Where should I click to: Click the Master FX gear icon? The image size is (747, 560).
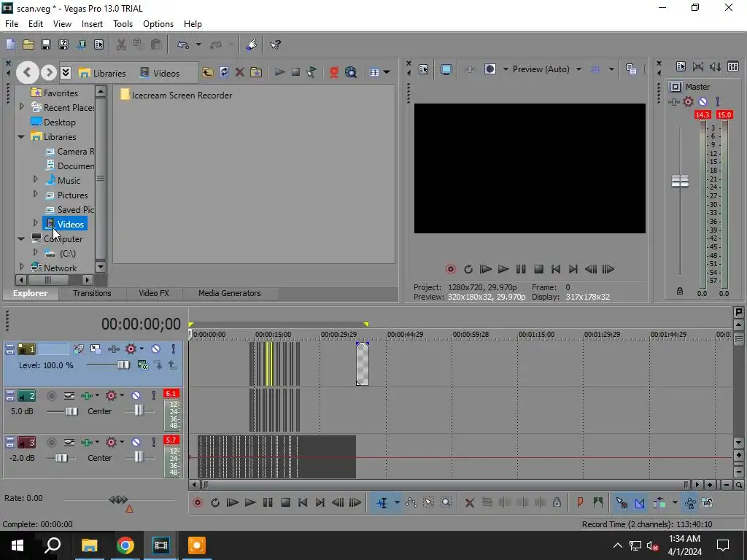[x=688, y=101]
